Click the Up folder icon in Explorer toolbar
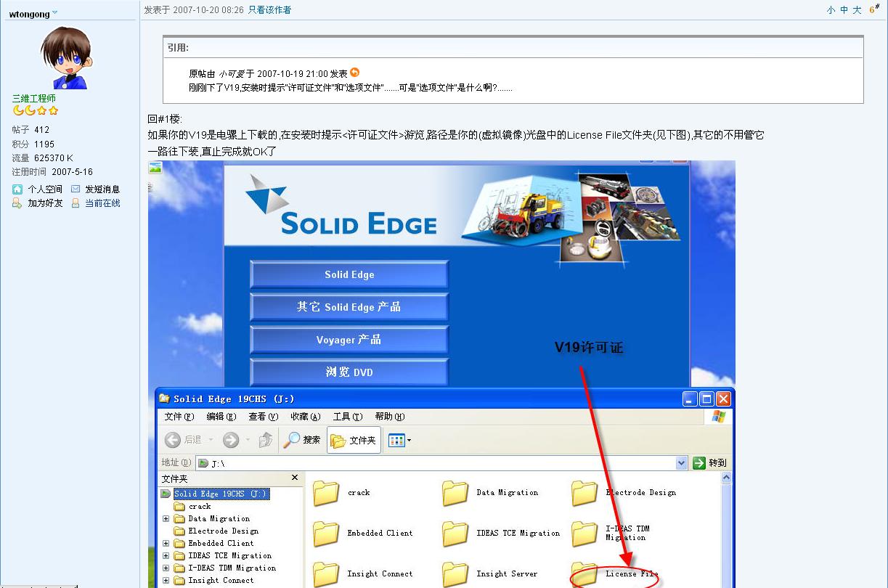Screen dimensions: 888x588 click(266, 440)
